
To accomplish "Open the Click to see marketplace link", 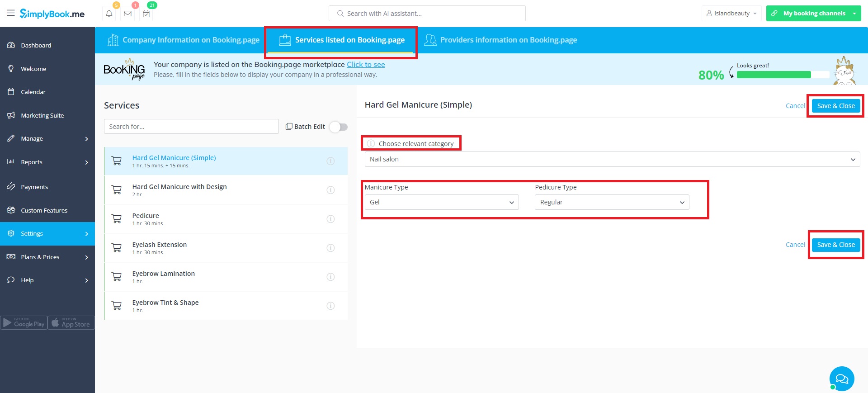I will click(366, 65).
